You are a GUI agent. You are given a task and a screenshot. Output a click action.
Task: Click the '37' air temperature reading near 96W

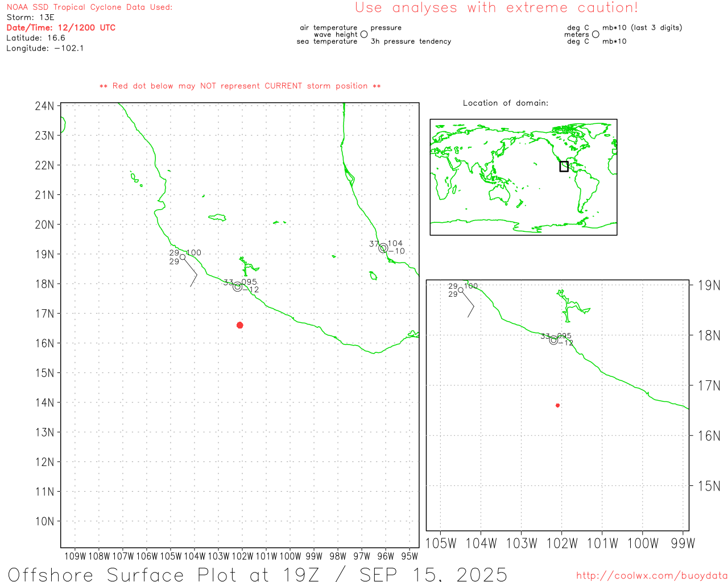point(374,244)
